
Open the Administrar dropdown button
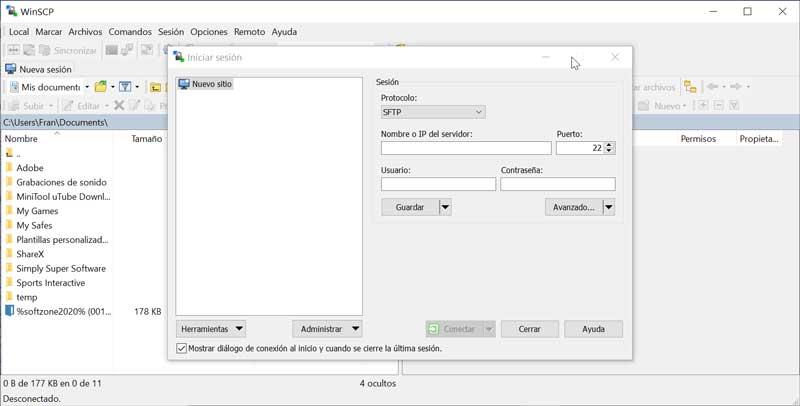(x=327, y=329)
